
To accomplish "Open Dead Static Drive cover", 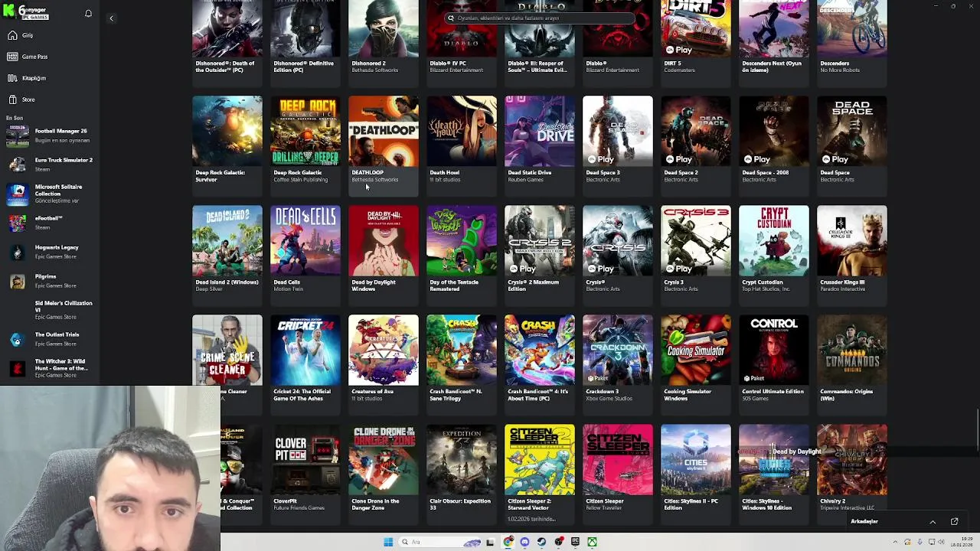I will coord(540,131).
